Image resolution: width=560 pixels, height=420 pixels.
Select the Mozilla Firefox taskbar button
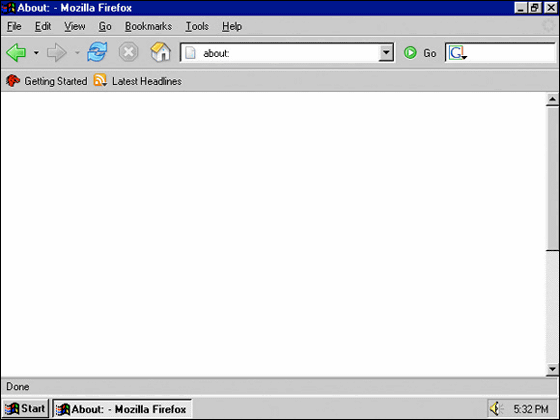122,409
